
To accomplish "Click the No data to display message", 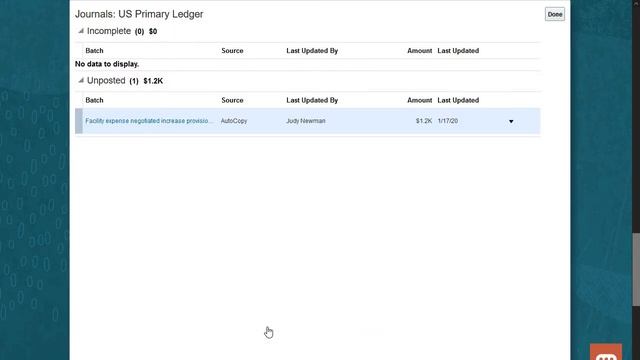I will click(107, 64).
